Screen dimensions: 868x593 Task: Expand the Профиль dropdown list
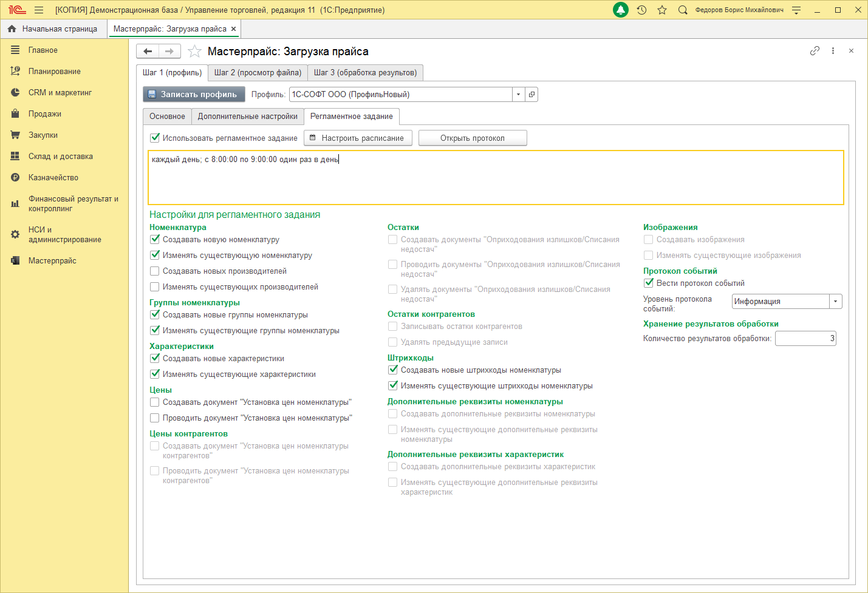click(x=518, y=95)
